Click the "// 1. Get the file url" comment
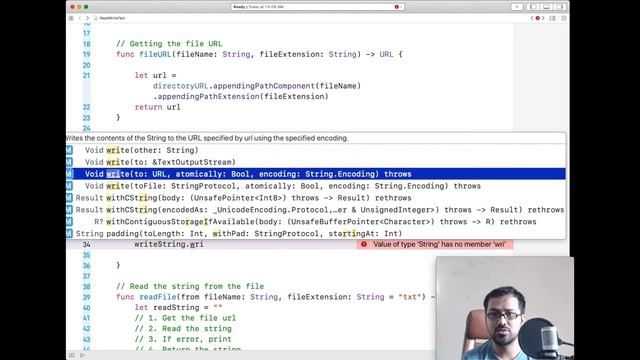Image resolution: width=640 pixels, height=360 pixels. pos(185,318)
